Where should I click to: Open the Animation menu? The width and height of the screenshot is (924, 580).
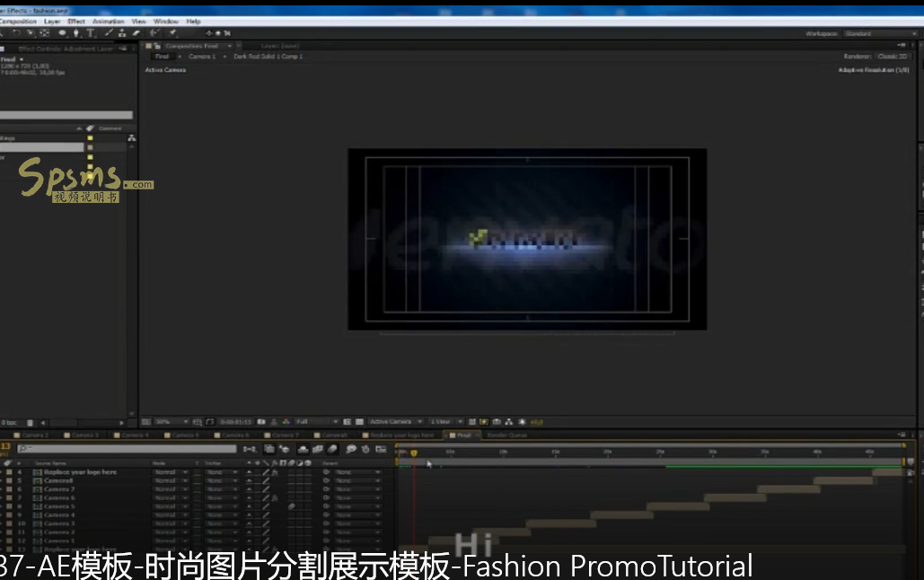[108, 22]
